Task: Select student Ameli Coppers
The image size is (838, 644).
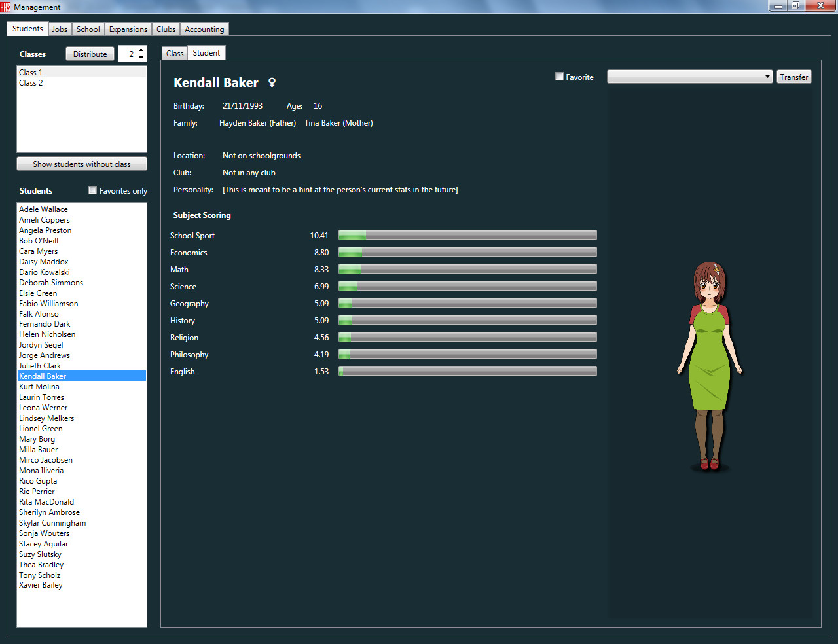Action: coord(82,219)
